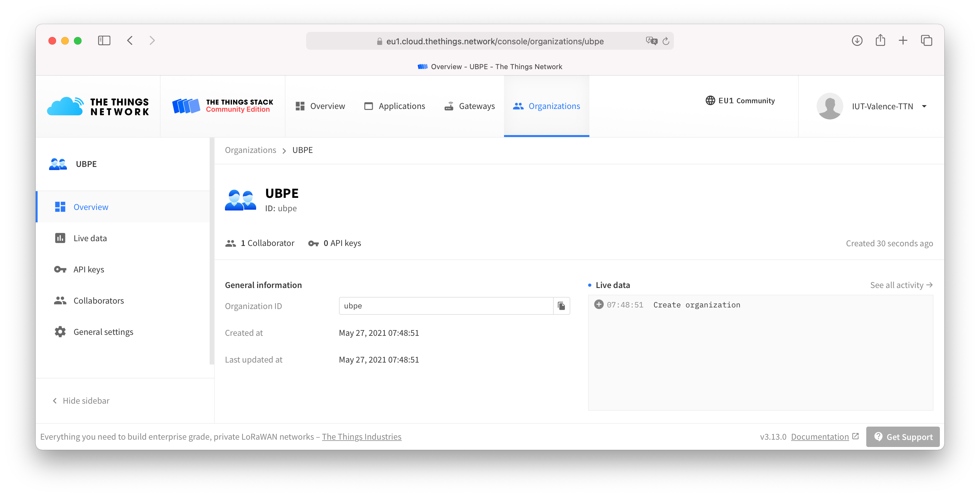Image resolution: width=980 pixels, height=497 pixels.
Task: Toggle the Safari sidebar icon
Action: point(104,40)
